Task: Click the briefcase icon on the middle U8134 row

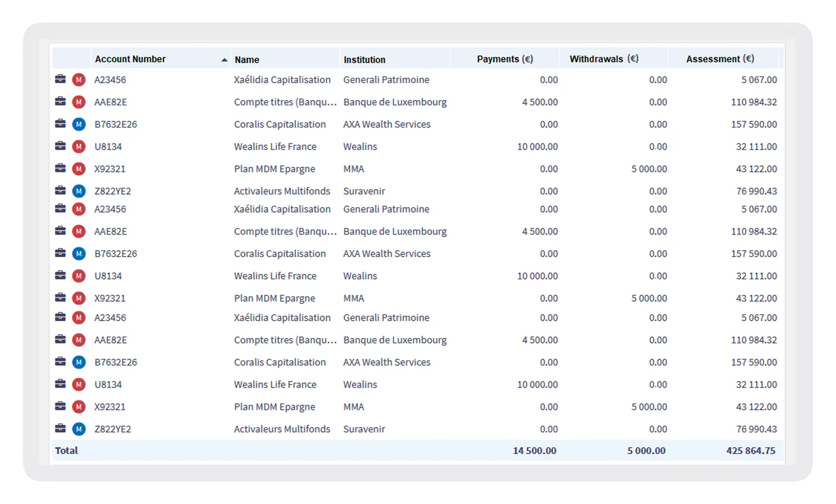Action: click(60, 275)
